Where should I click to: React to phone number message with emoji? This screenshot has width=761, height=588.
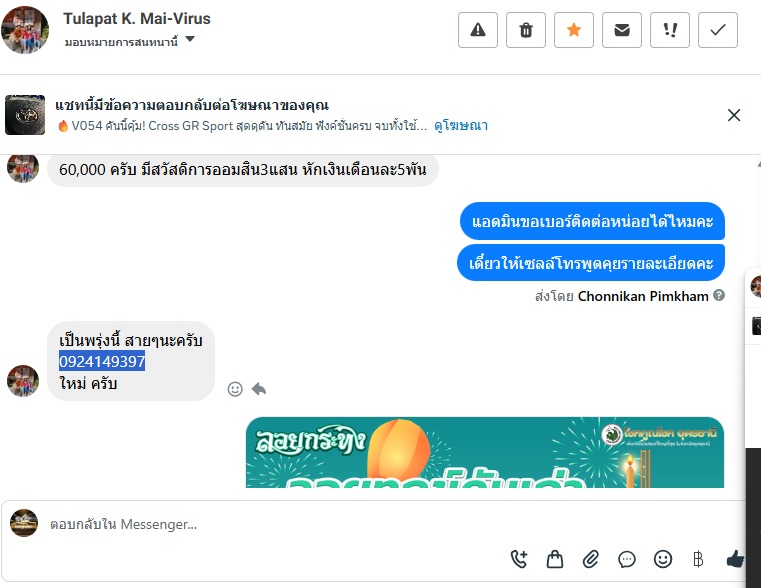click(x=235, y=389)
